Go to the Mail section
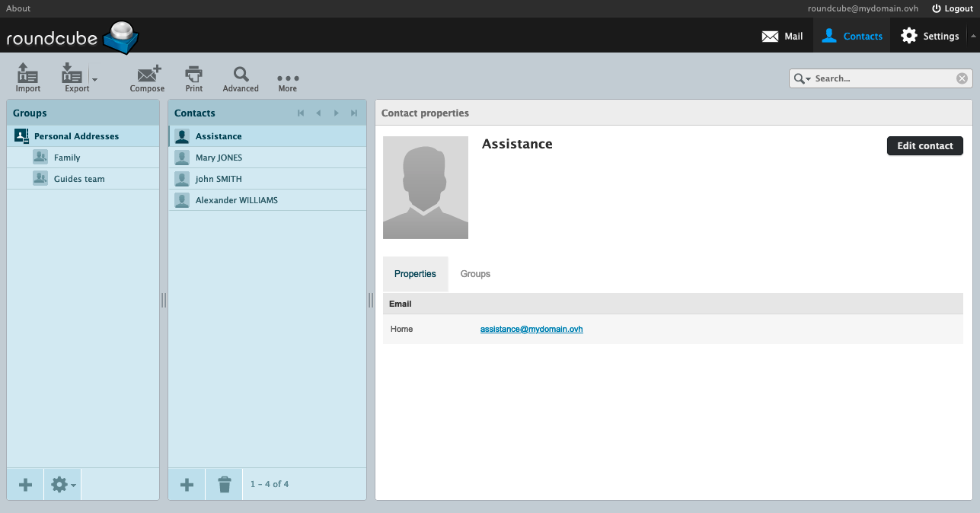The height and width of the screenshot is (513, 980). coord(783,36)
